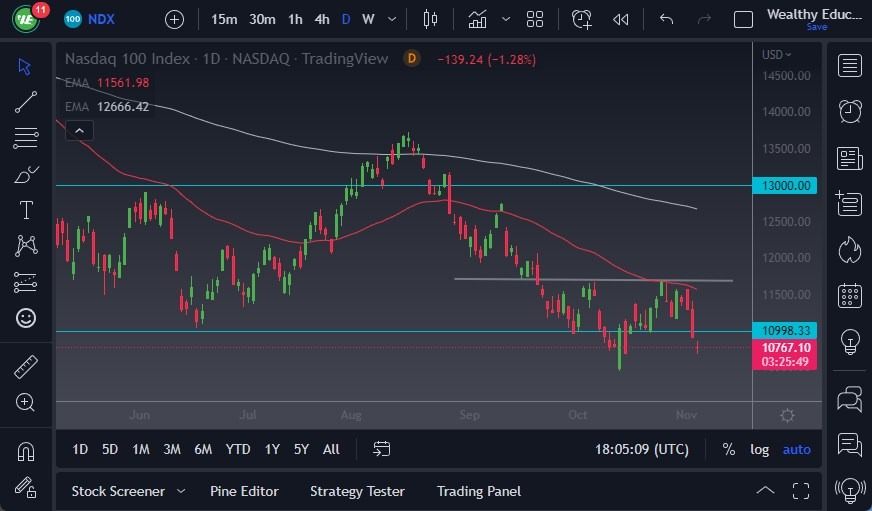872x511 pixels.
Task: Toggle lock all drawing tools
Action: pyautogui.click(x=26, y=488)
